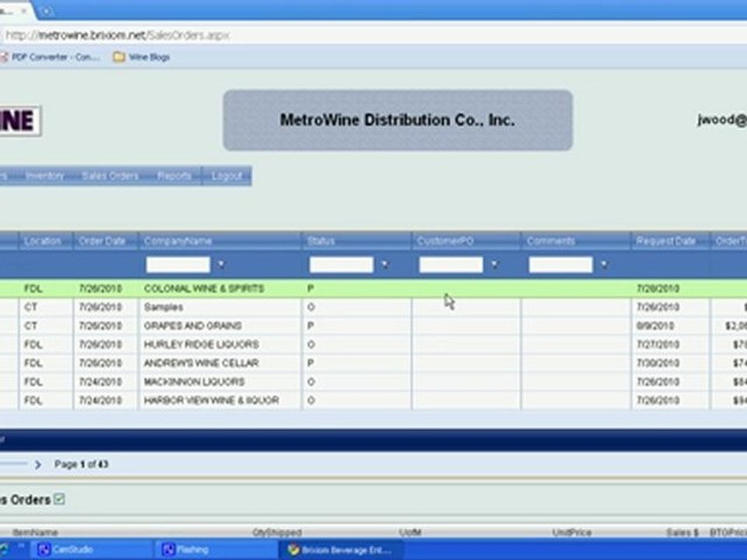Open the Inventory menu

[x=44, y=176]
